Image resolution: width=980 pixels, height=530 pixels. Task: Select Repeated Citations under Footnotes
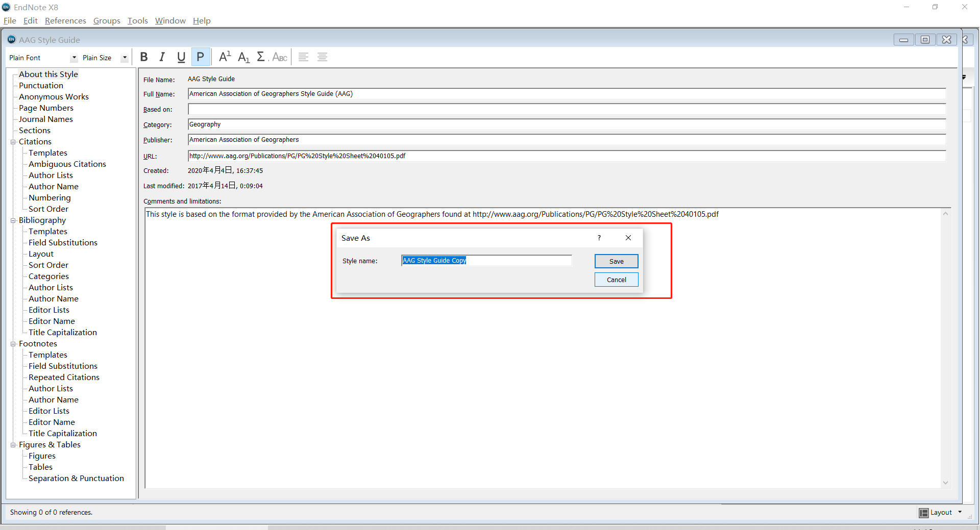pos(64,377)
